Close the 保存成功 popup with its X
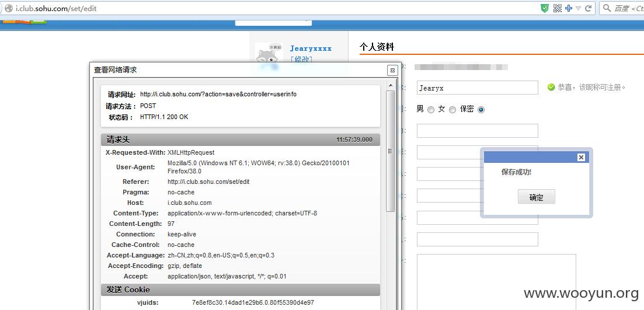The height and width of the screenshot is (310, 644). point(581,157)
